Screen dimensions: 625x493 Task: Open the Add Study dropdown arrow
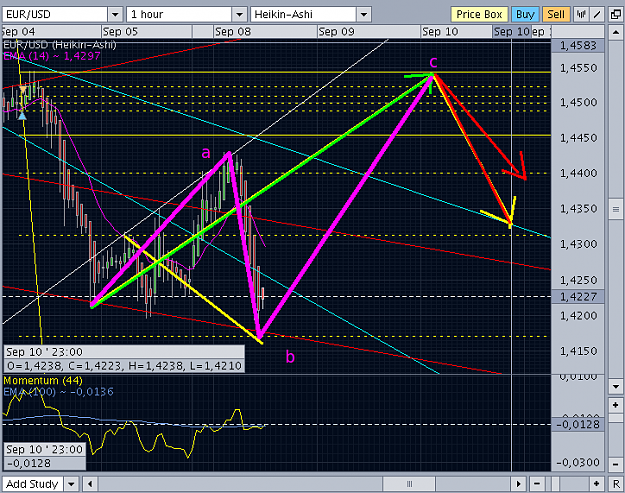coord(71,484)
